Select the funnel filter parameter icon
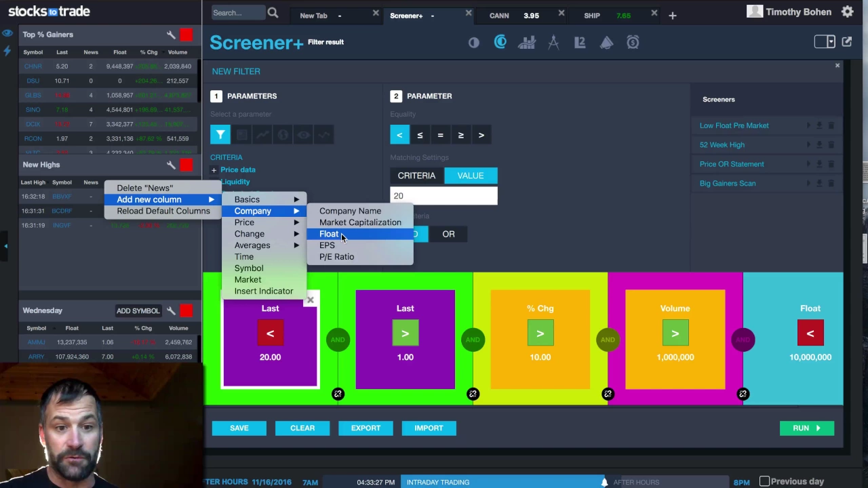 (x=220, y=135)
